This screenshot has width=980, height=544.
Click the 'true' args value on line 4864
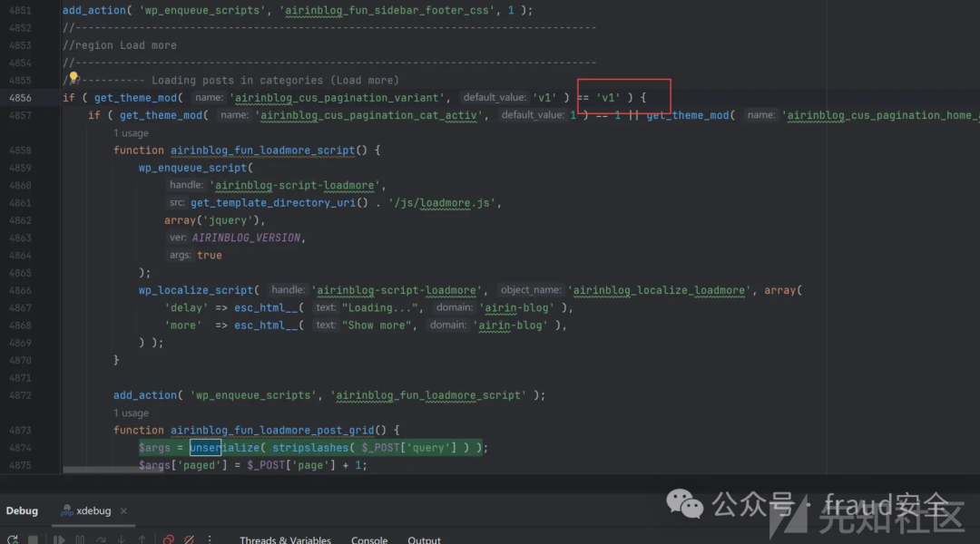210,256
